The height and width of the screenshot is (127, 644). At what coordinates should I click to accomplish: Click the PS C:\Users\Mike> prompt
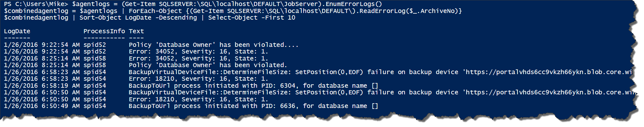(x=36, y=4)
